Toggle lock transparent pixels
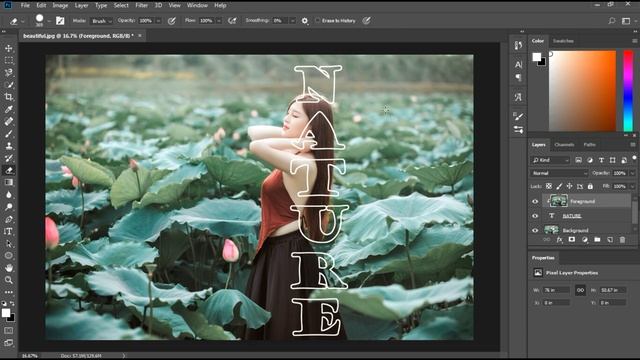The image size is (640, 360). [x=549, y=186]
